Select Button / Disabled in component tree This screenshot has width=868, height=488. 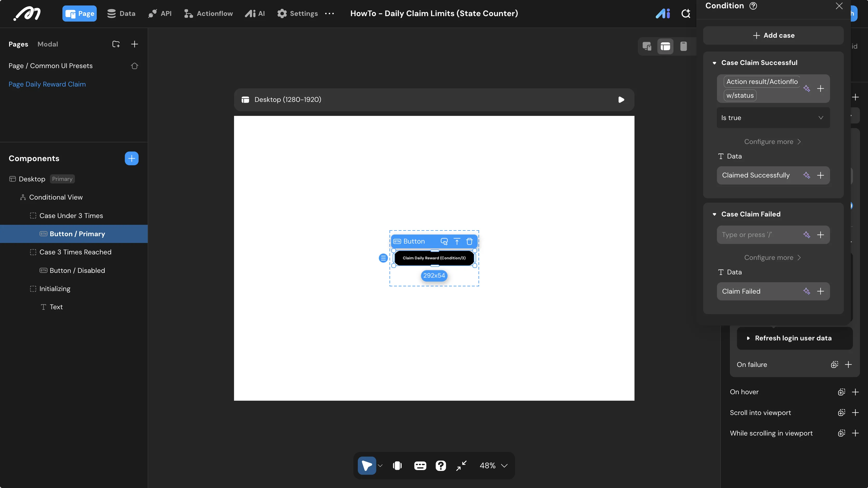[77, 271]
